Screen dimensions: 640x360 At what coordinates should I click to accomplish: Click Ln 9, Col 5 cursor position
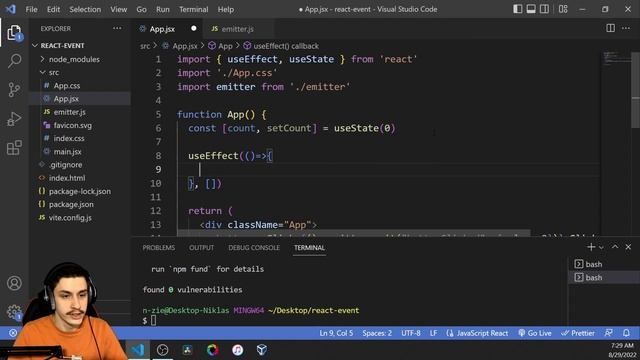336,333
